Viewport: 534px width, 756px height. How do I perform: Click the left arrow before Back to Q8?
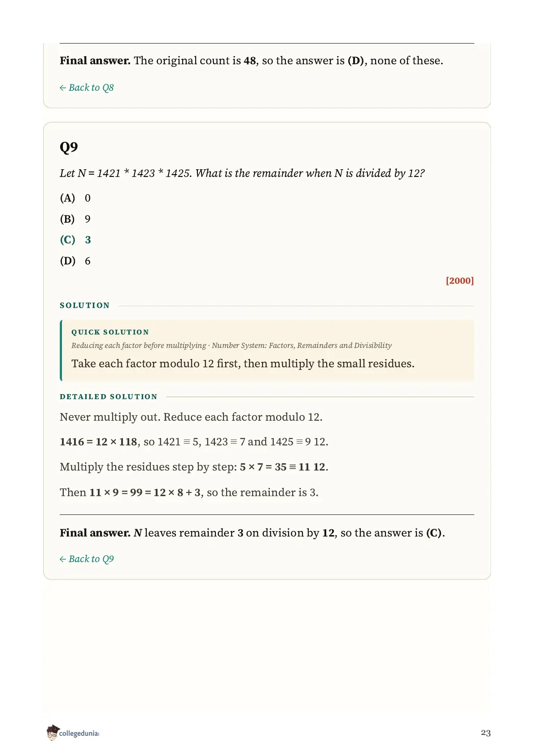pos(63,88)
